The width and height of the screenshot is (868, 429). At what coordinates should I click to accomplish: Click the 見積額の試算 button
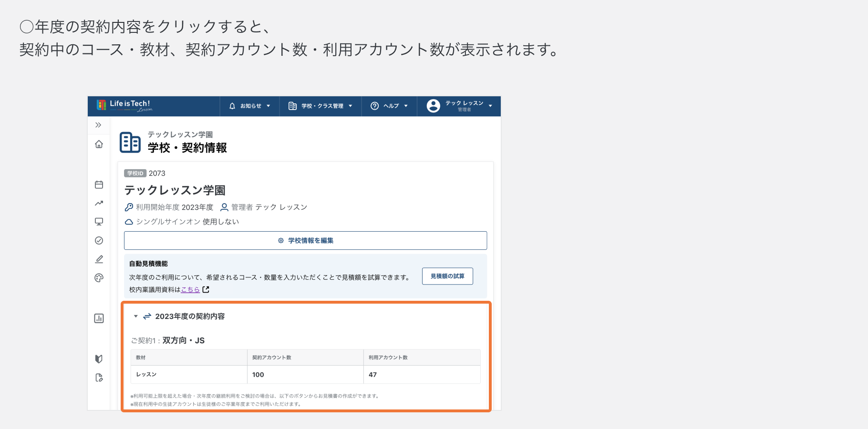click(x=447, y=276)
